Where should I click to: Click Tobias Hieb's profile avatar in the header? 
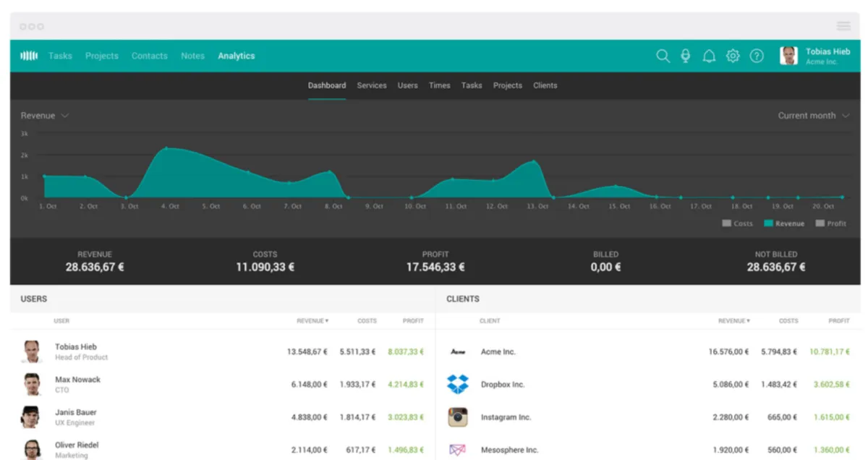pyautogui.click(x=788, y=56)
